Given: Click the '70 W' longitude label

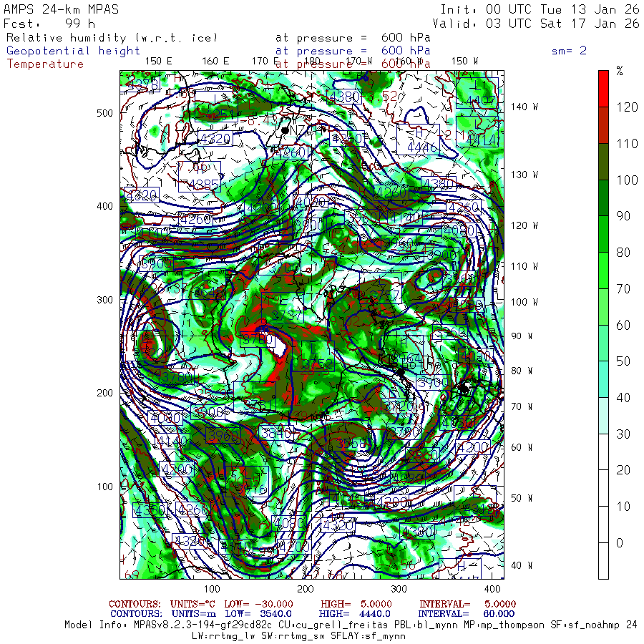Looking at the screenshot, I should 522,406.
